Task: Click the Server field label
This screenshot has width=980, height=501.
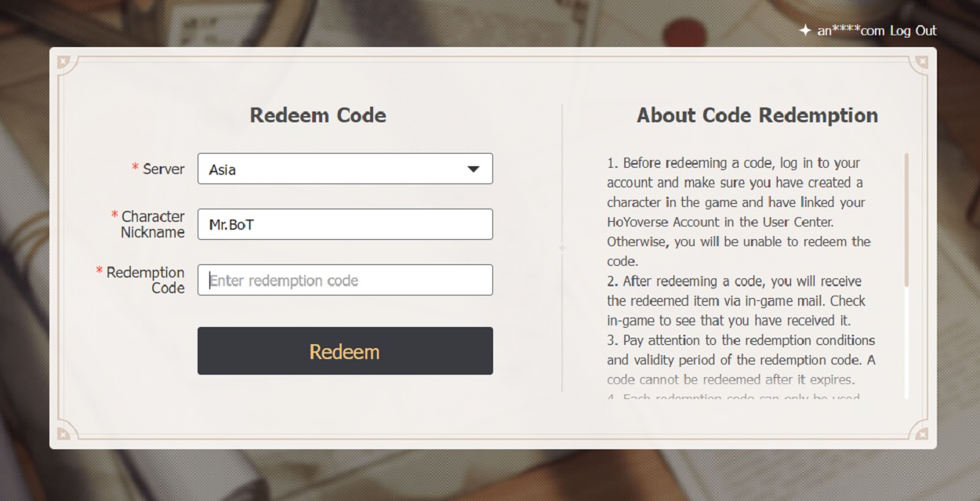Action: click(163, 169)
